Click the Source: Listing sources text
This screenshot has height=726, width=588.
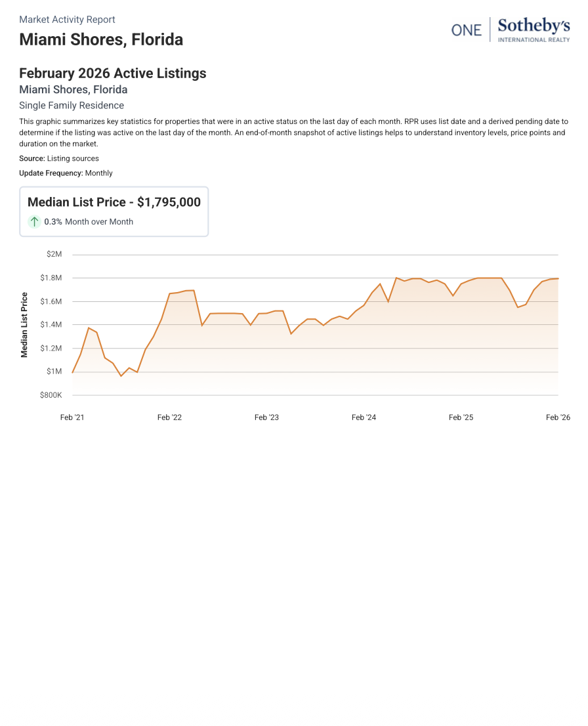click(59, 158)
